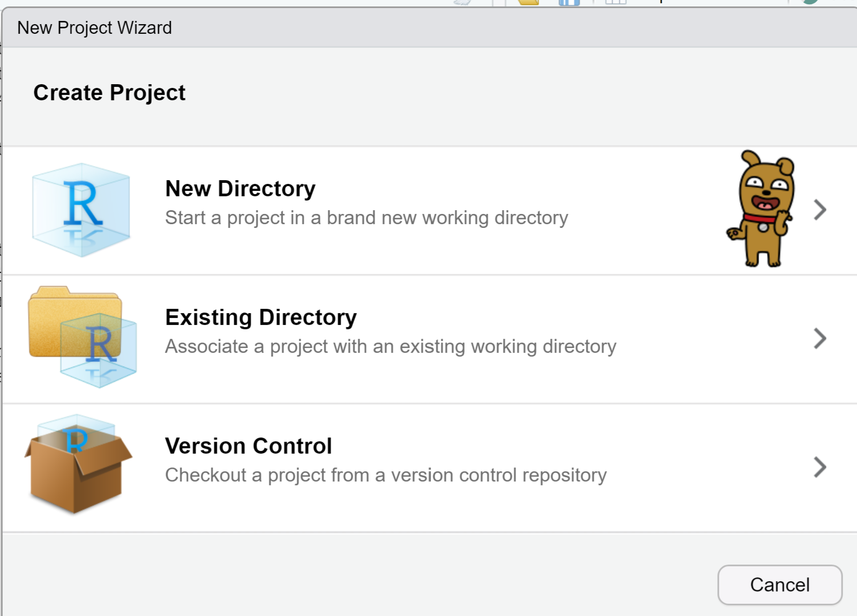The width and height of the screenshot is (857, 616).
Task: Click 'Start a project in a brand new working directory'
Action: [367, 218]
